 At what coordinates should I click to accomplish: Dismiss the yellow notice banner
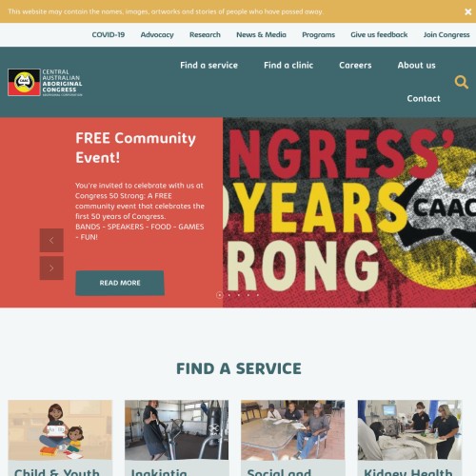click(467, 11)
